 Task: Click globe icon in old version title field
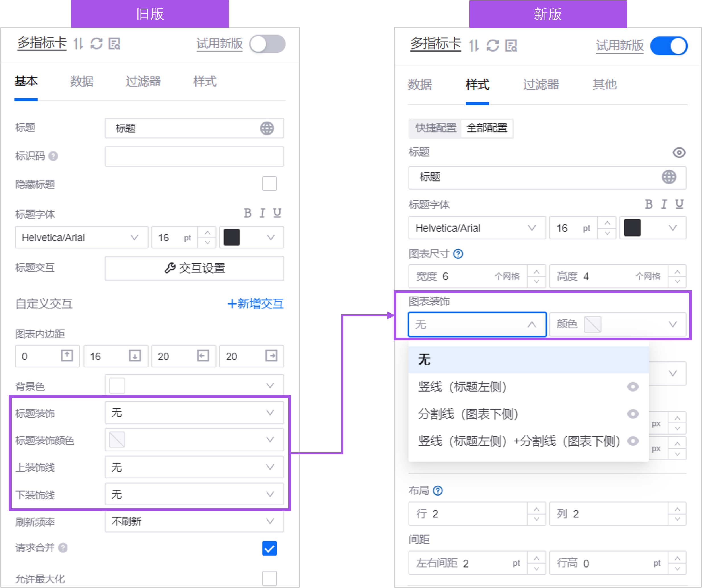pyautogui.click(x=267, y=128)
